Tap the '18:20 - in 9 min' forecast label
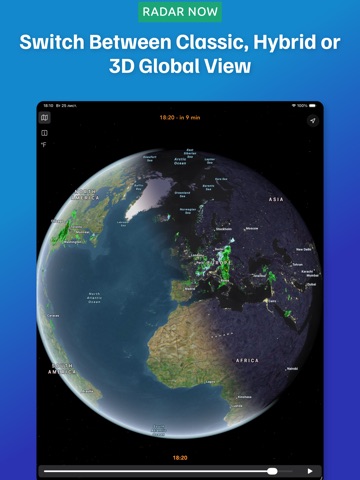The width and height of the screenshot is (360, 480). pos(180,117)
